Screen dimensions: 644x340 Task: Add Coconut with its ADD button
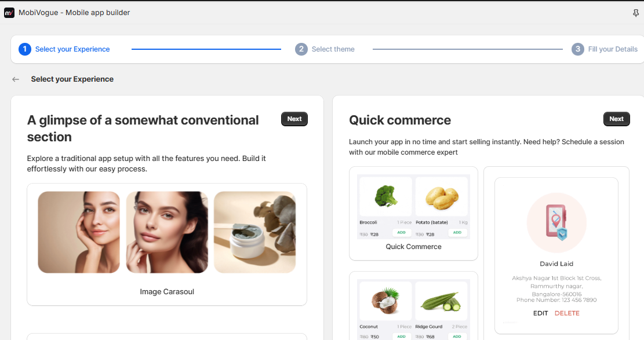coord(401,337)
